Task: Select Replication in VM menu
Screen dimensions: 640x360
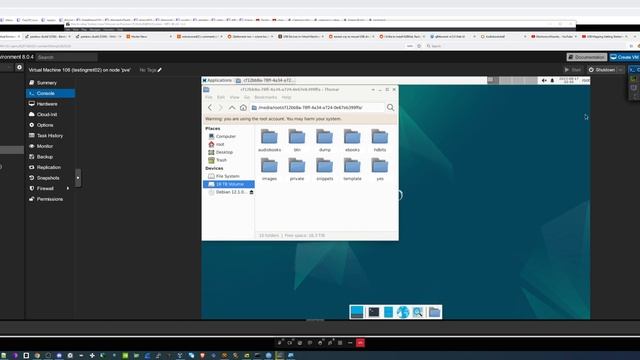Action: coord(50,167)
